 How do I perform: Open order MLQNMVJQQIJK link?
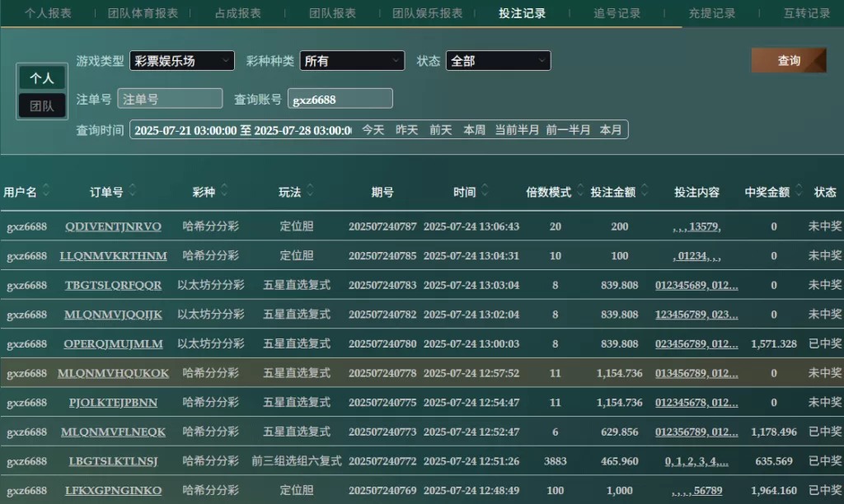pos(113,315)
